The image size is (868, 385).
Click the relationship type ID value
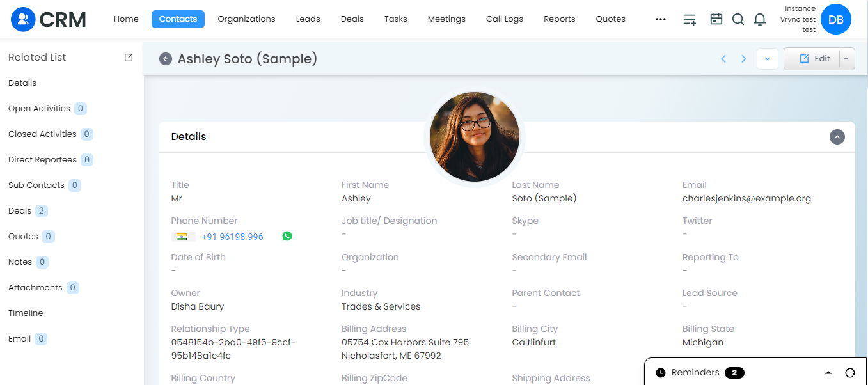click(233, 349)
